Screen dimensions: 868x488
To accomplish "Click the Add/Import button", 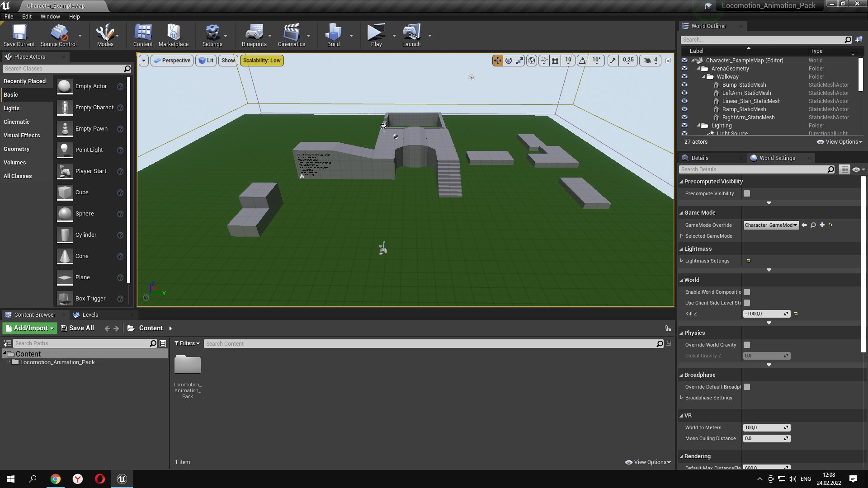I will [30, 328].
